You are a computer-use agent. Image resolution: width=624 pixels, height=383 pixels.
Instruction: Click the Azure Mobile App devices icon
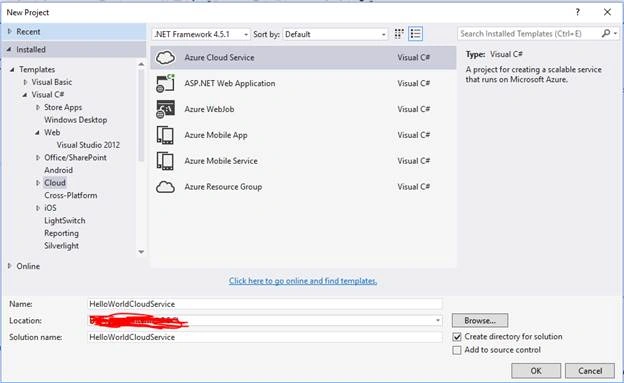[x=165, y=135]
